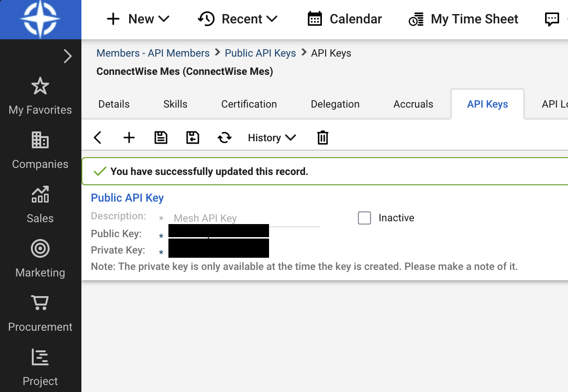Screen dimensions: 568x392
Task: Open the Companies building icon
Action: coord(40,140)
